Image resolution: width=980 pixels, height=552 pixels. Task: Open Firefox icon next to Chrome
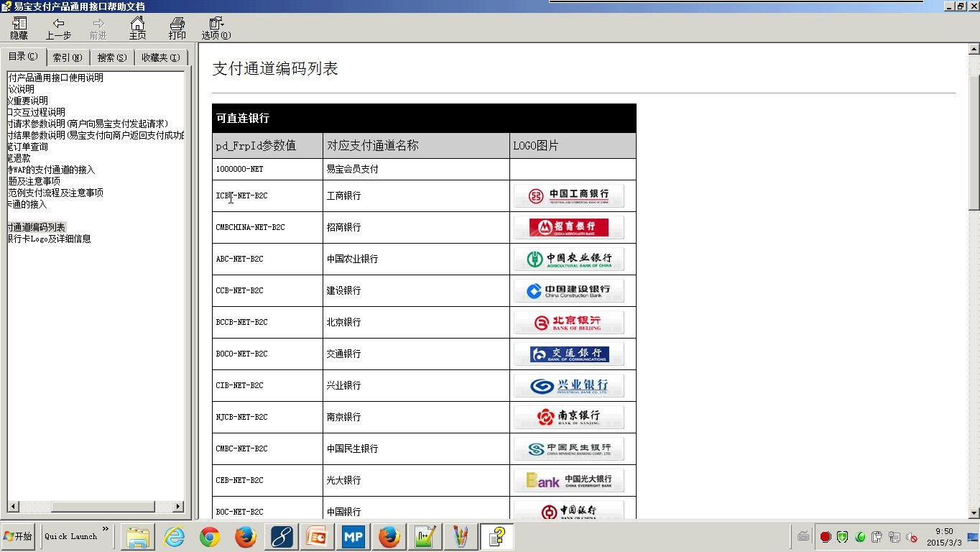pos(246,537)
